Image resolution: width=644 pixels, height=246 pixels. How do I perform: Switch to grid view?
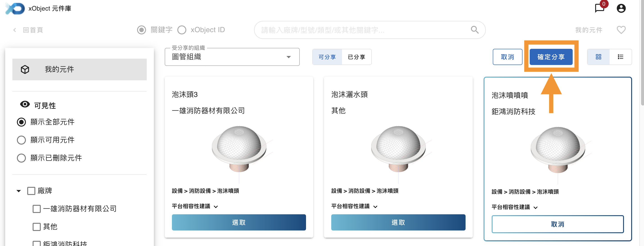pos(598,57)
